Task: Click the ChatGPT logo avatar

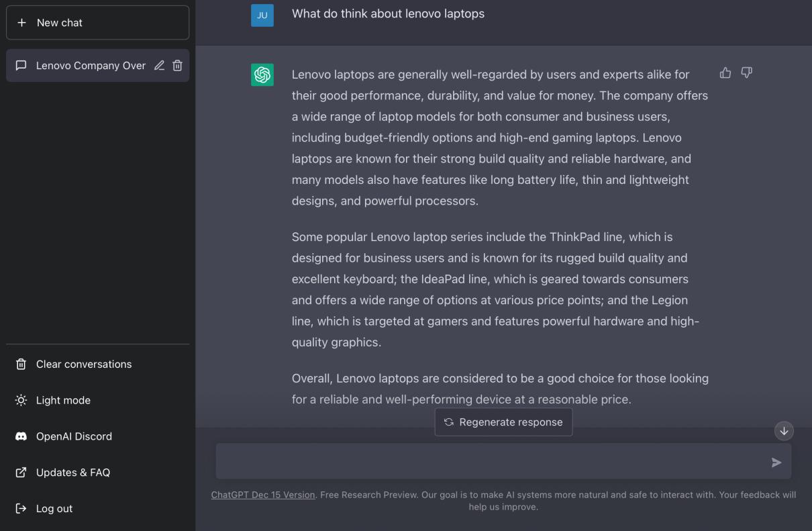Action: pyautogui.click(x=262, y=75)
